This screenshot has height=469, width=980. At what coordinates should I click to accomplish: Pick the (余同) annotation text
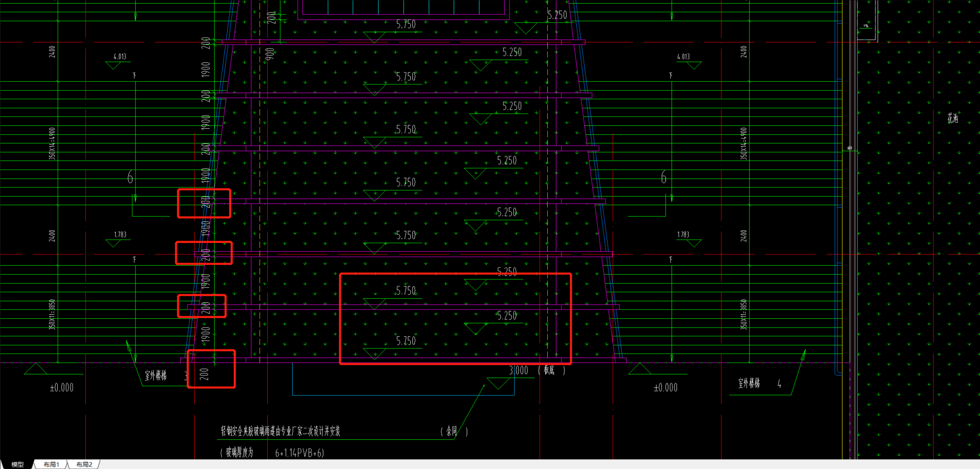[454, 432]
